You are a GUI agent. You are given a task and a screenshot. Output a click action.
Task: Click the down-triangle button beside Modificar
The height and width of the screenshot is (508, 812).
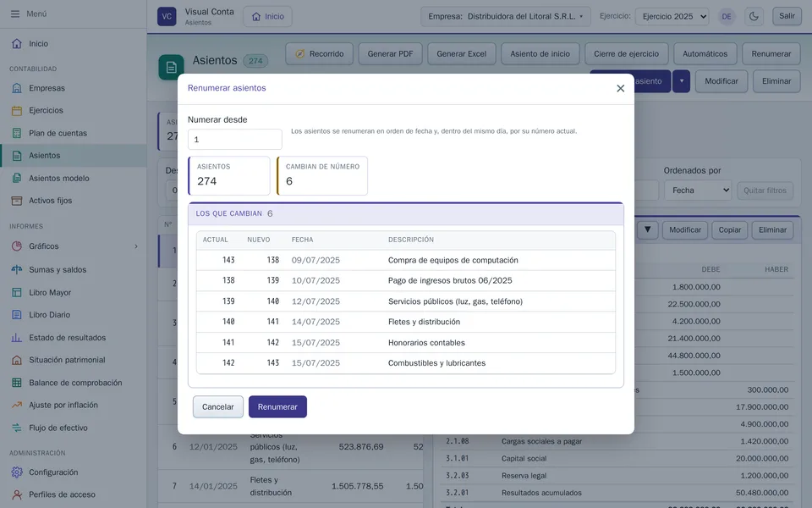click(x=647, y=229)
